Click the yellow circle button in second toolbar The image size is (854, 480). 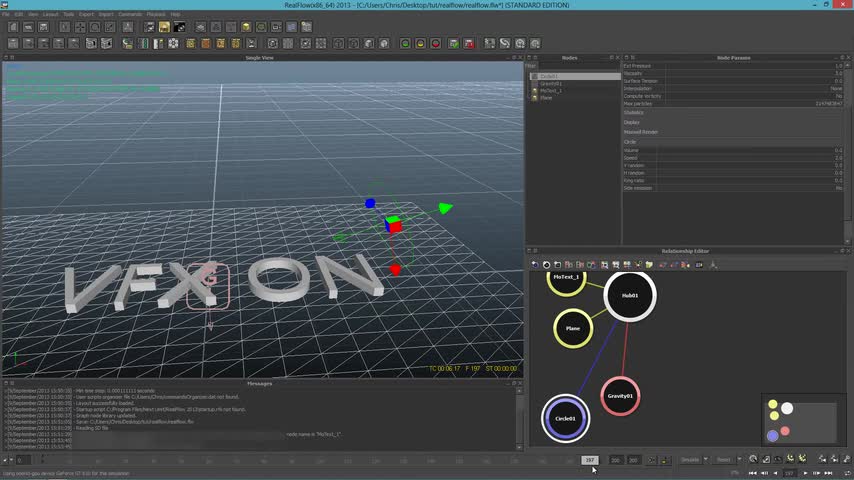tap(420, 44)
